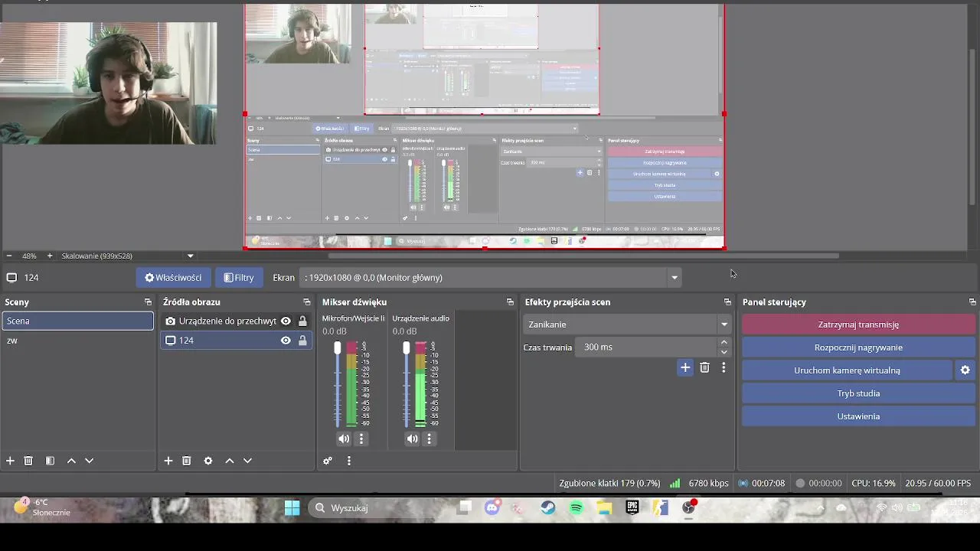
Task: Open scene filters icon in Sceny panel
Action: (x=50, y=461)
